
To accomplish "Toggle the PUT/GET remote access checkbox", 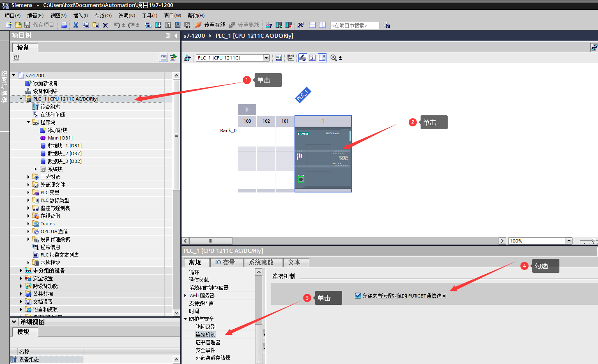I will [358, 295].
